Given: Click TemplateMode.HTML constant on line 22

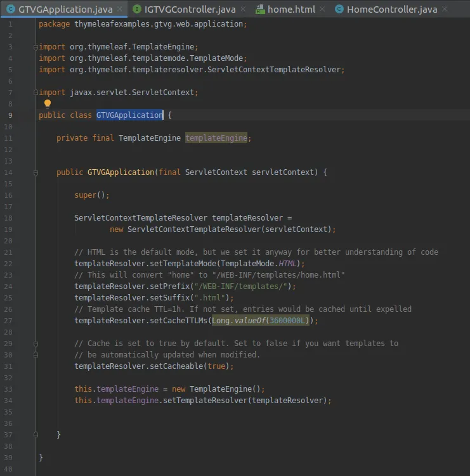Looking at the screenshot, I should [x=259, y=264].
